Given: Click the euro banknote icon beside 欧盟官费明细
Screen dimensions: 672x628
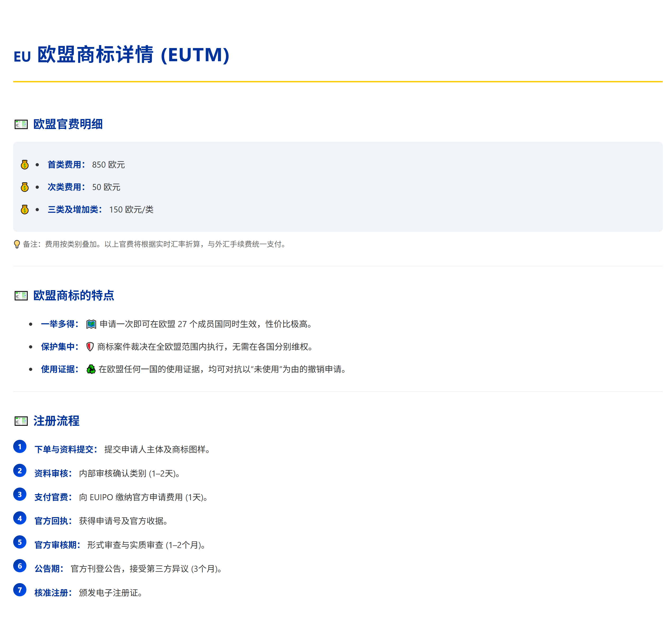Looking at the screenshot, I should (21, 124).
